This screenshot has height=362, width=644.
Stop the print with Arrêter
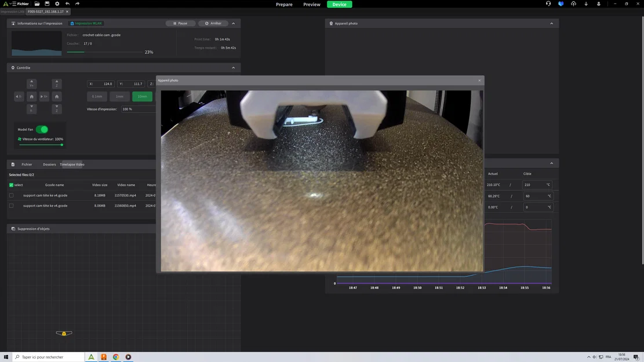click(213, 23)
